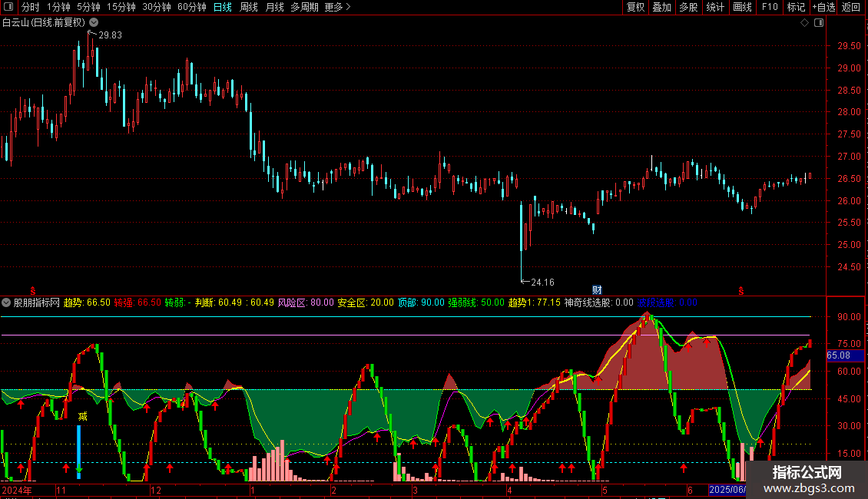Open the 多周期 multi-period view
868x499 pixels.
[304, 7]
